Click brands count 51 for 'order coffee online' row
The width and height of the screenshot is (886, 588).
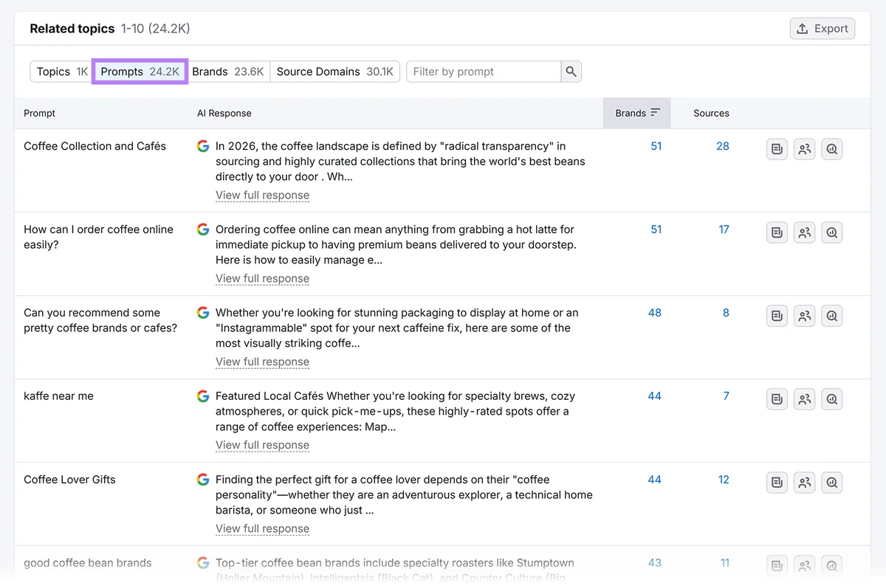tap(656, 229)
